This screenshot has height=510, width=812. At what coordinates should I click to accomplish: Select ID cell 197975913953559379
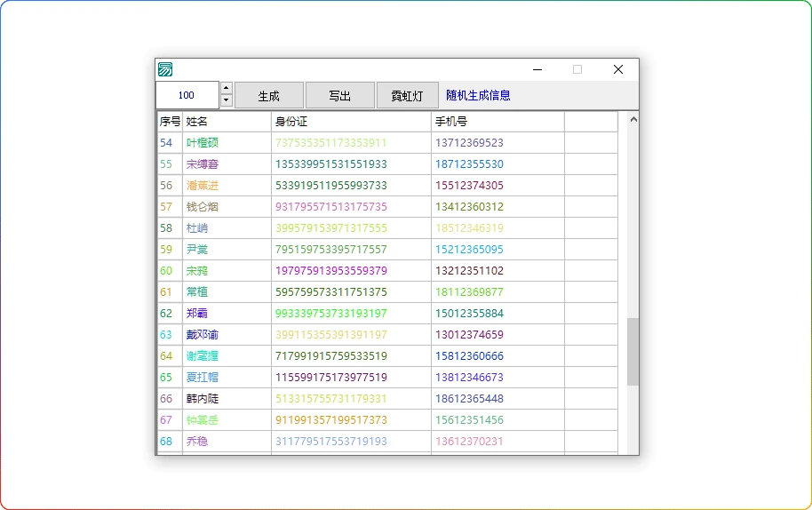(351, 271)
